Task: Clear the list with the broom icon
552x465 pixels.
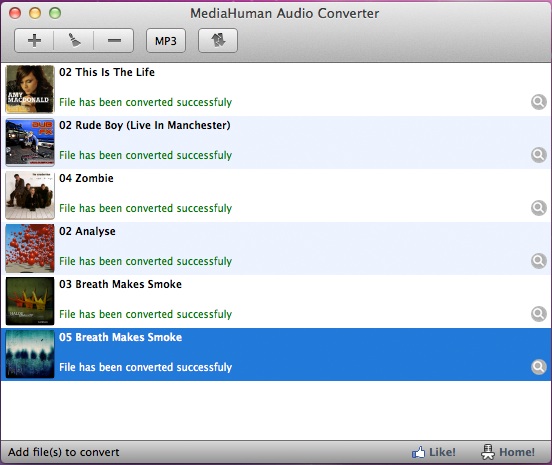Action: click(x=74, y=41)
